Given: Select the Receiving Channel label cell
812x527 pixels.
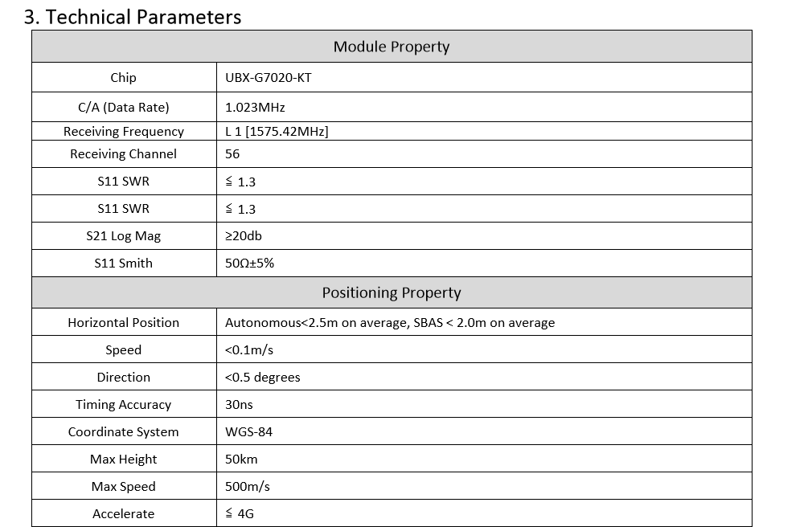Looking at the screenshot, I should point(124,153).
